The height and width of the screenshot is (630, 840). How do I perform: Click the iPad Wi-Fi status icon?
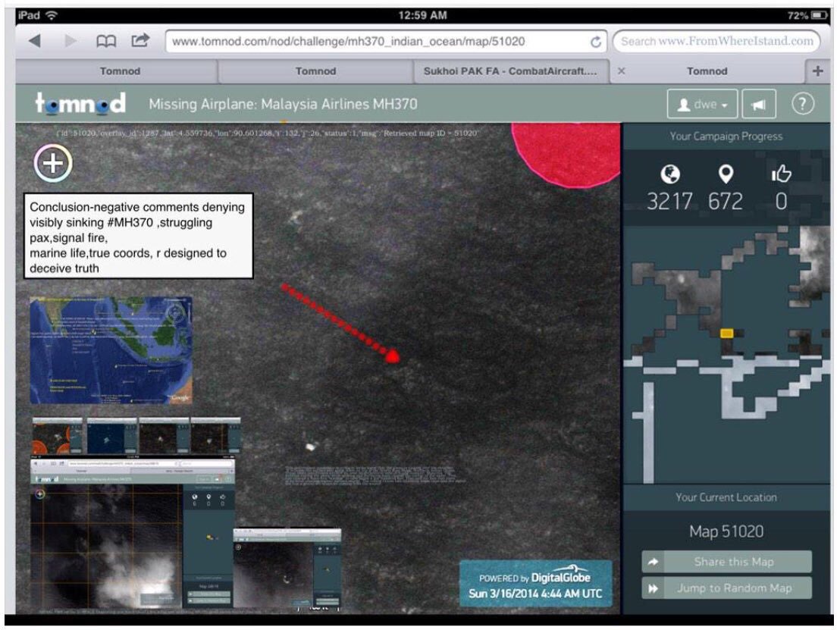click(x=52, y=15)
